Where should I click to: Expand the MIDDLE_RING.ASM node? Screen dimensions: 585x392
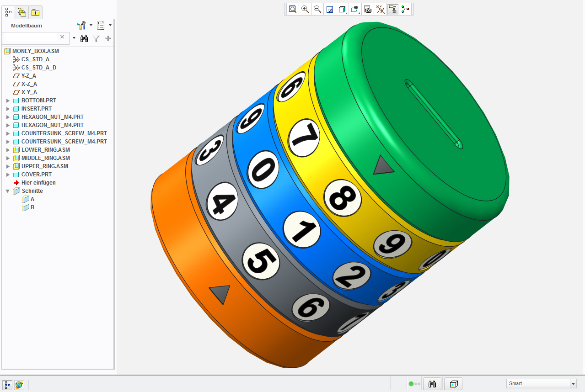point(8,158)
